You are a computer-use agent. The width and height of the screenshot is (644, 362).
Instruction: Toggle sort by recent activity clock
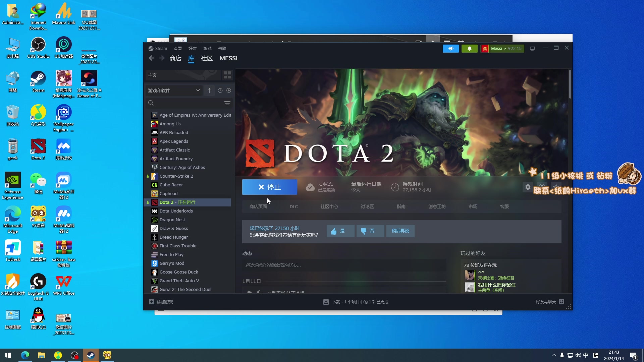coord(220,90)
